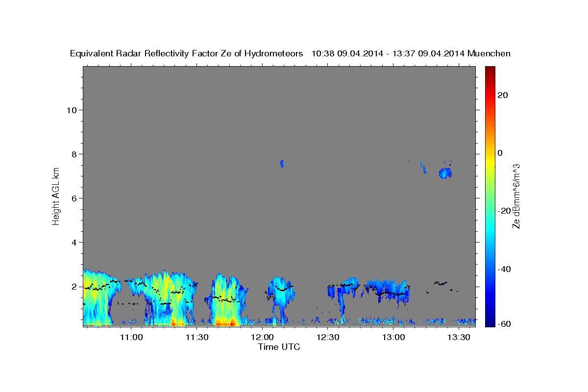Click the date range text '10:38 09.04.2014 - 13:37 09.04.2014'
Viewport: 588px width, 392px height.
coord(388,54)
